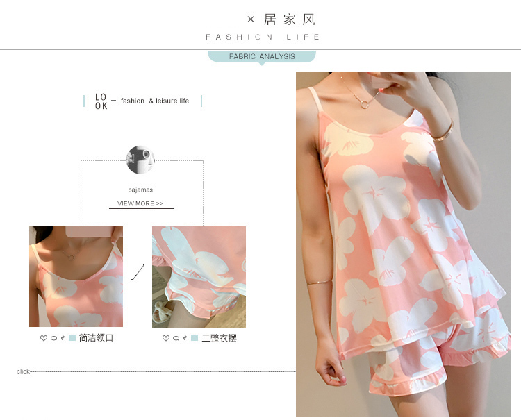521x420 pixels.
Task: Open the neckline detail thumbnail
Action: point(76,276)
